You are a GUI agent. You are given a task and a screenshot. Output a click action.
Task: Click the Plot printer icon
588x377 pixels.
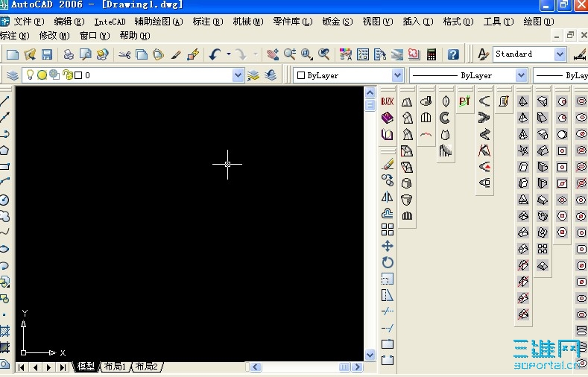69,54
